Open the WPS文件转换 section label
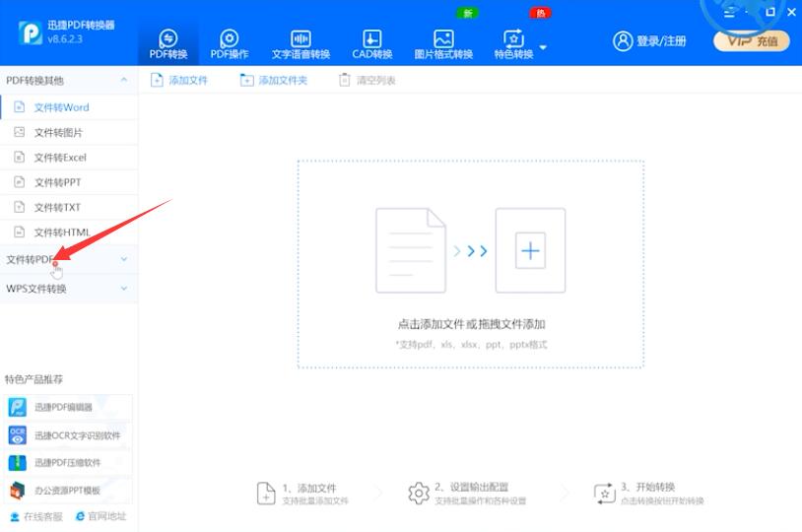 tap(36, 289)
